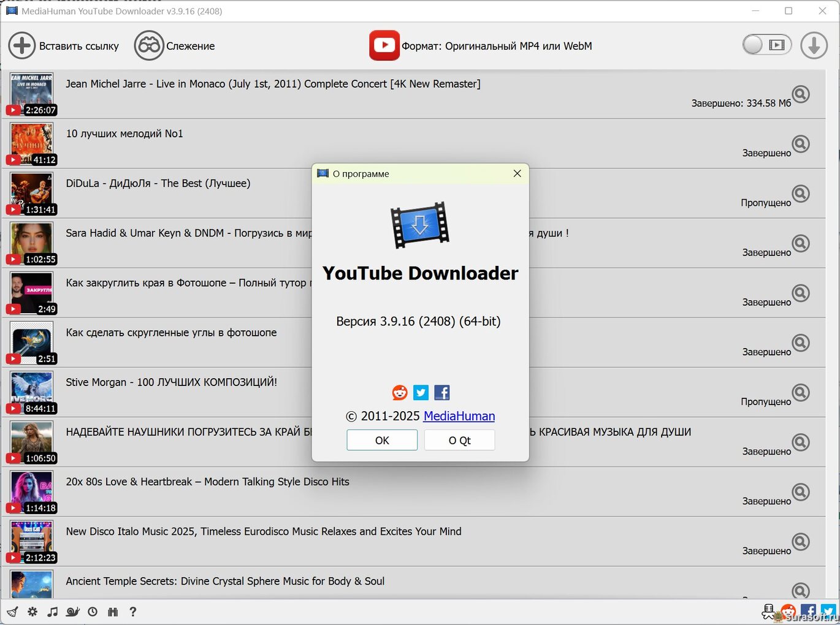Screen dimensions: 840x625
Task: Click Twitter icon in About dialog
Action: (x=421, y=392)
